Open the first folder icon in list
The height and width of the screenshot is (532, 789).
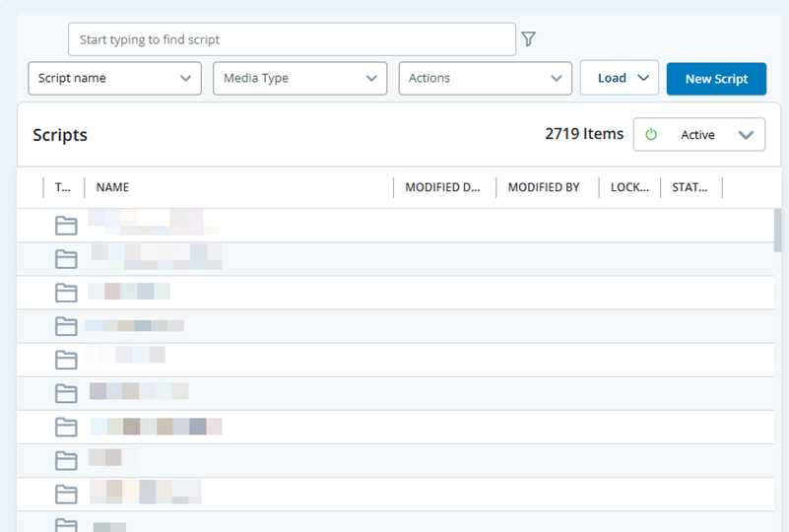(66, 226)
